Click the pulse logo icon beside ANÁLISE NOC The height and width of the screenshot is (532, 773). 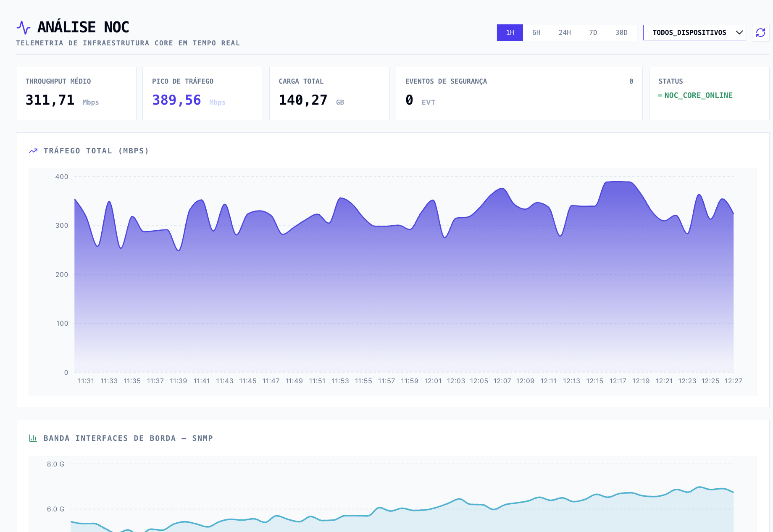(24, 28)
